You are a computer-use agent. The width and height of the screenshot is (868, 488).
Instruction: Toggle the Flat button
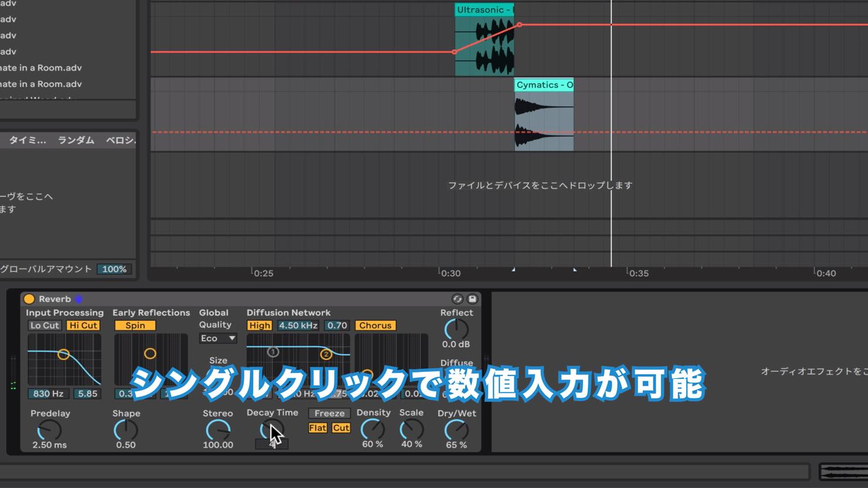[x=317, y=428]
